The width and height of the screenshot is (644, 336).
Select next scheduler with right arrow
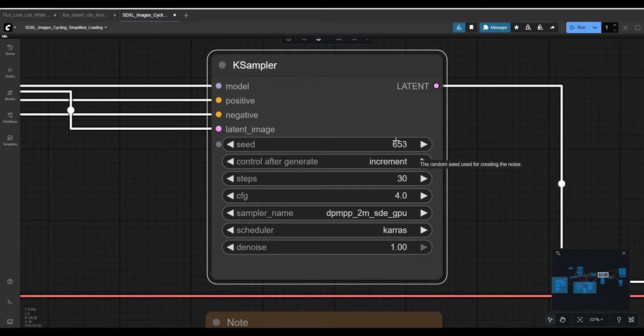[x=424, y=230]
